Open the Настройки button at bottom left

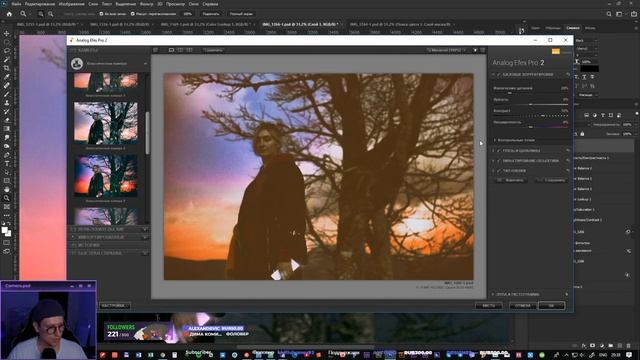[x=114, y=306]
